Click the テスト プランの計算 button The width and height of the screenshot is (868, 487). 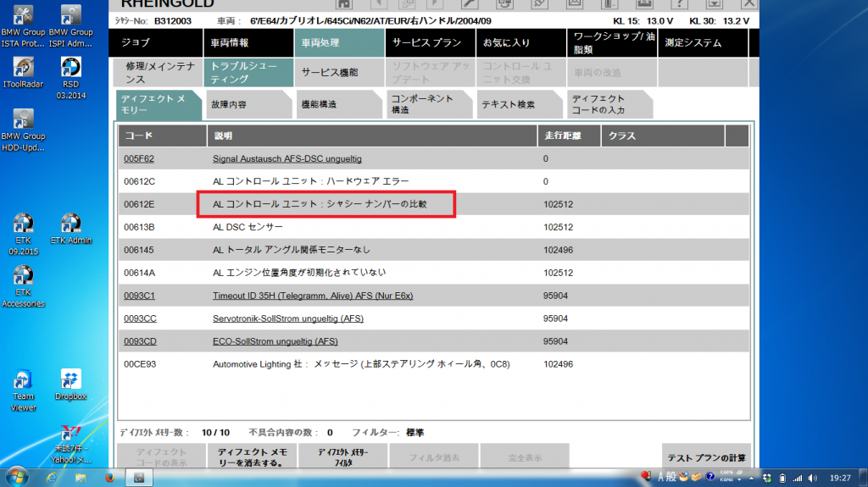(706, 457)
